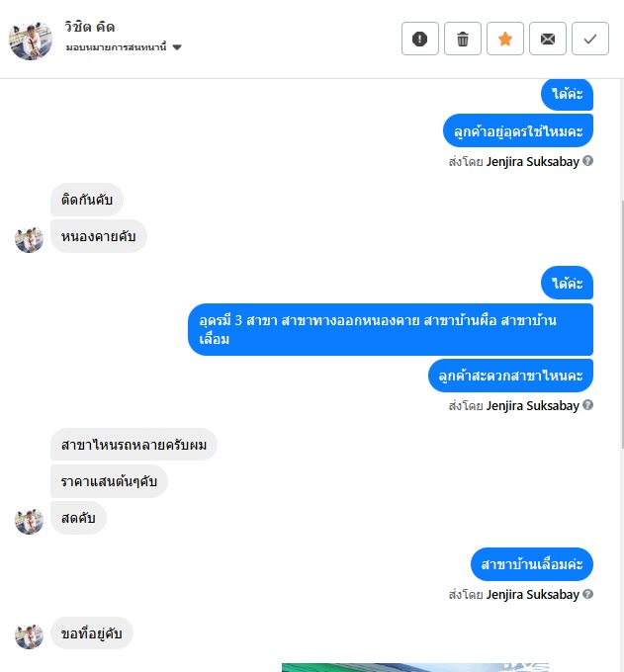The width and height of the screenshot is (624, 672).
Task: Expand the assign conversation dropdown arrow
Action: [177, 47]
